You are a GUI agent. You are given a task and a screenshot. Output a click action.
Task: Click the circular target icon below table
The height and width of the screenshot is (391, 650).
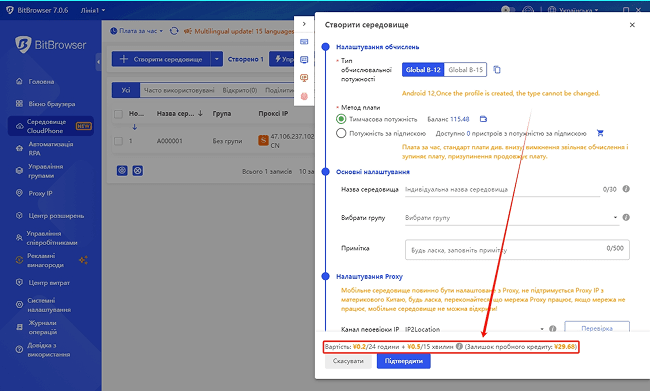click(122, 170)
